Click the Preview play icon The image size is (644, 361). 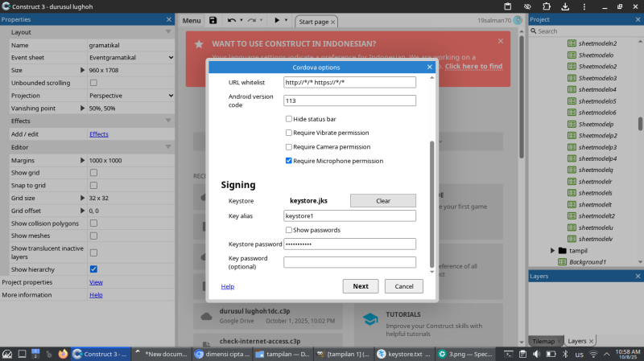(x=277, y=20)
